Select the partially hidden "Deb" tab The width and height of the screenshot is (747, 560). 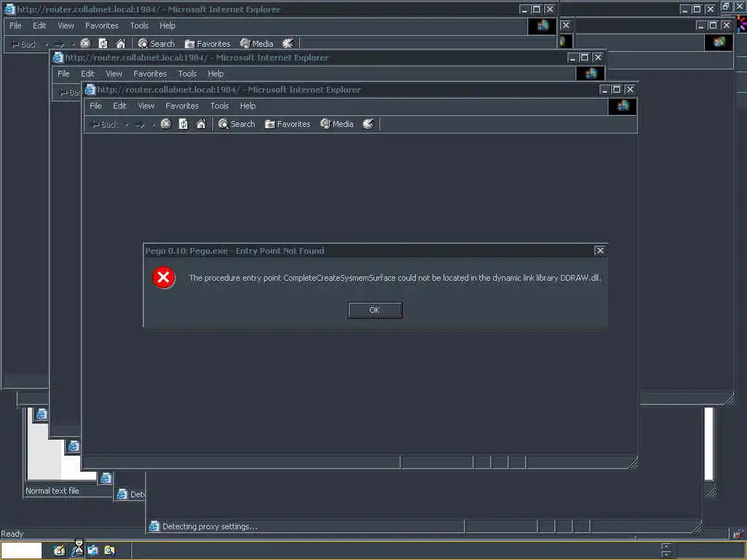130,494
